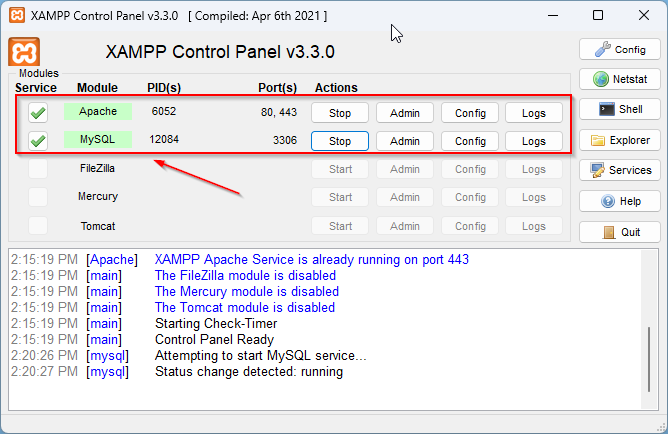Viewport: 668px width, 434px height.
Task: Minimize the XAMPP window
Action: [x=553, y=15]
